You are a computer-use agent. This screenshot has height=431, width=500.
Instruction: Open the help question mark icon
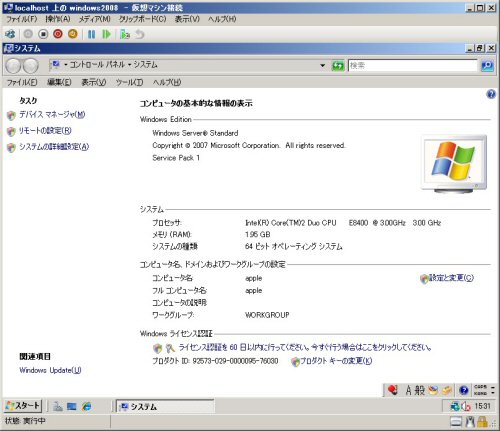pyautogui.click(x=491, y=94)
